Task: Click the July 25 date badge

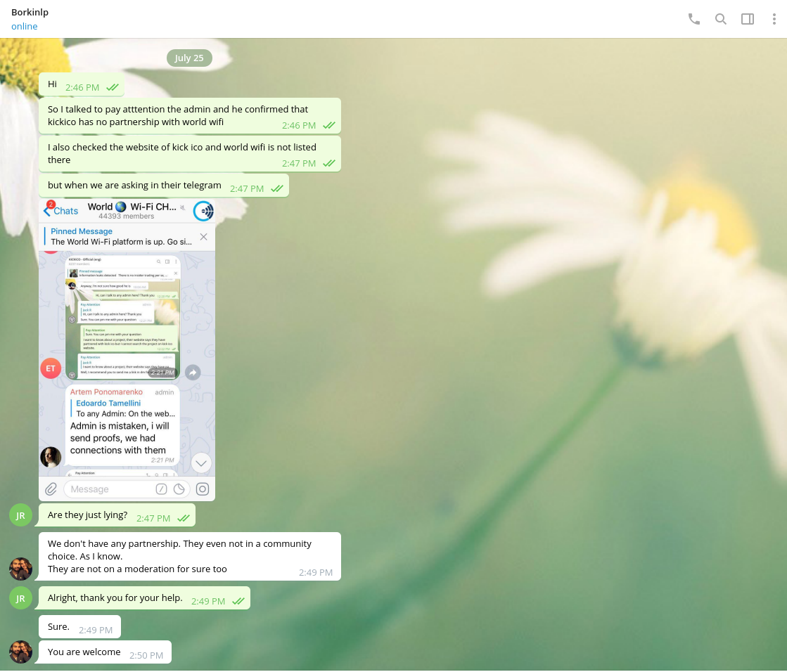Action: click(x=189, y=58)
